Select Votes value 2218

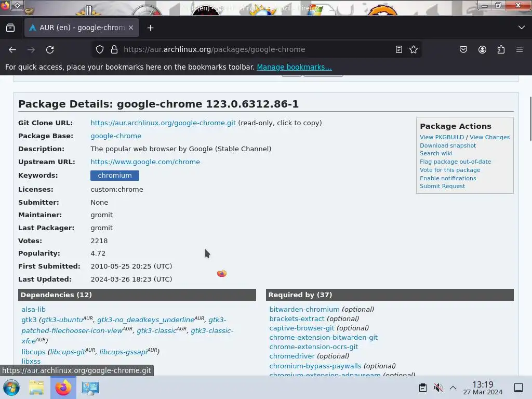tap(99, 241)
